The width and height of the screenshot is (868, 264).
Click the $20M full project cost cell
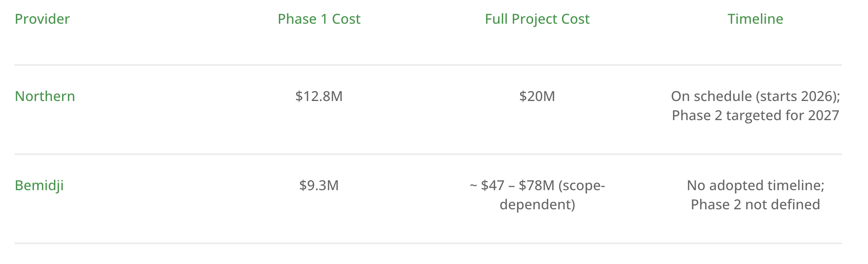tap(537, 96)
